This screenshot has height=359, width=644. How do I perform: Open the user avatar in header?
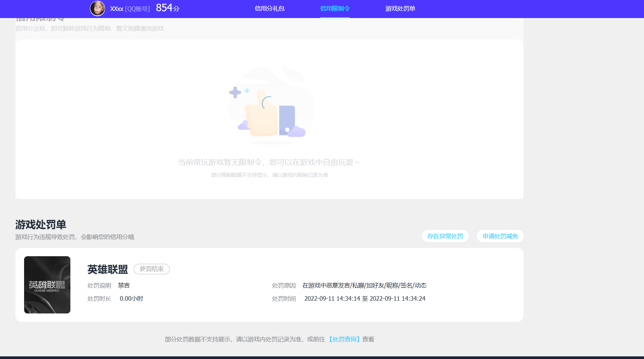[x=97, y=8]
